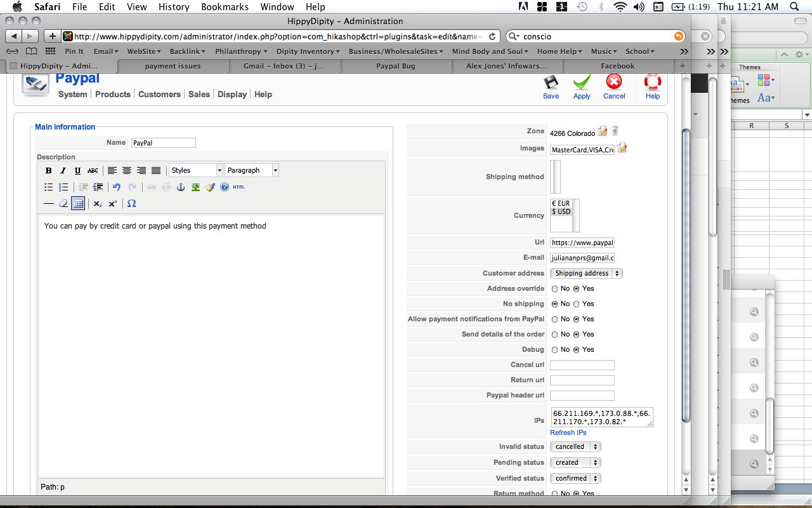The height and width of the screenshot is (508, 812).
Task: Insert an image using the editor toolbar
Action: click(195, 187)
